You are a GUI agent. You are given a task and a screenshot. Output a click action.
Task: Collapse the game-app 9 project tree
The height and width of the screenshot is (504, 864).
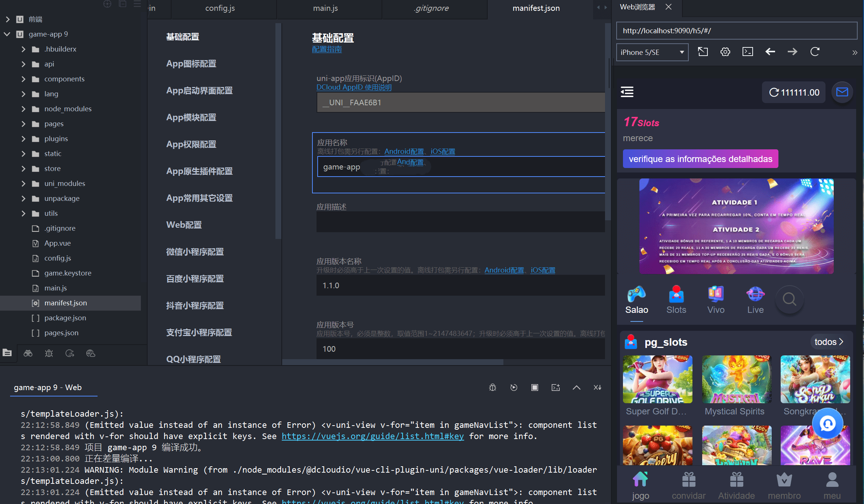pos(7,34)
